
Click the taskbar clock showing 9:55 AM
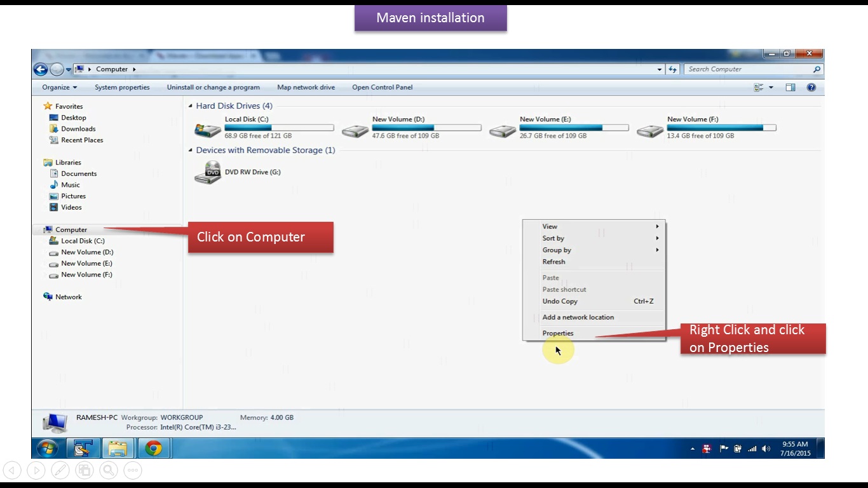[796, 449]
